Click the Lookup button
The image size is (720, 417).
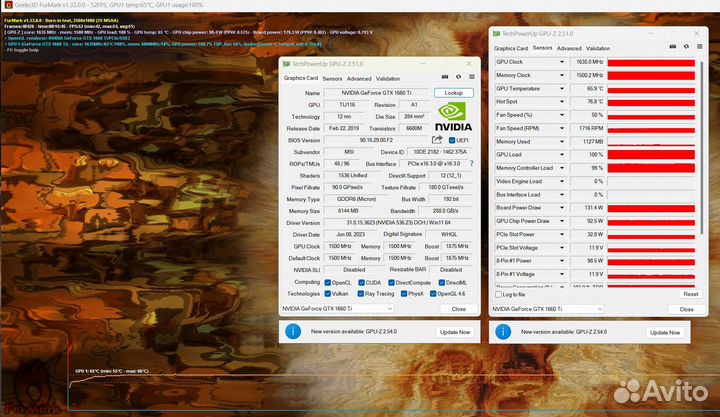pyautogui.click(x=454, y=93)
